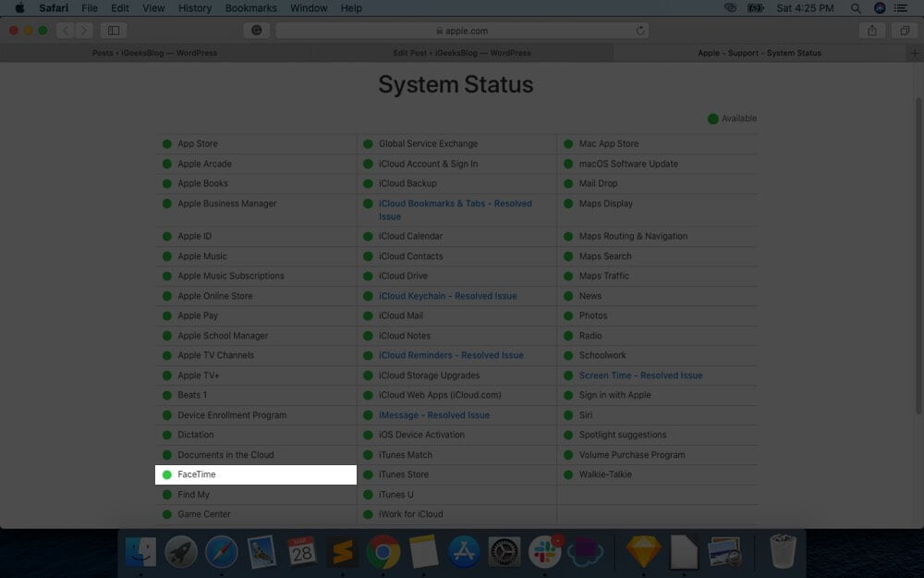Screen dimensions: 924x578
Task: Open the Window menu
Action: pos(309,8)
